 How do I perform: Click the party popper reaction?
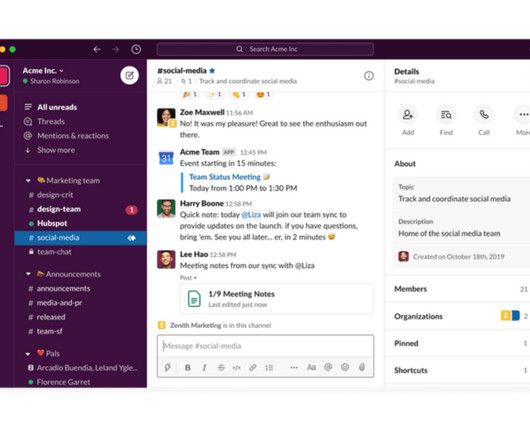coord(190,94)
